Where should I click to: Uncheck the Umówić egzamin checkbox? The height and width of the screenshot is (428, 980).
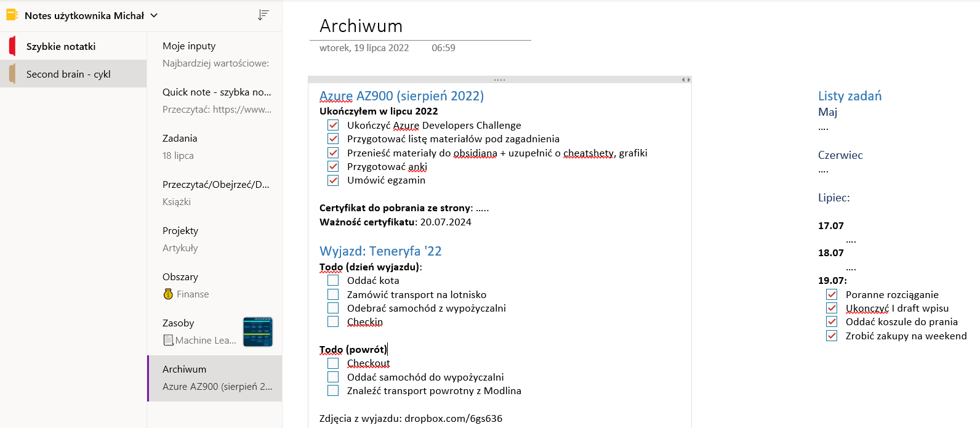[333, 180]
